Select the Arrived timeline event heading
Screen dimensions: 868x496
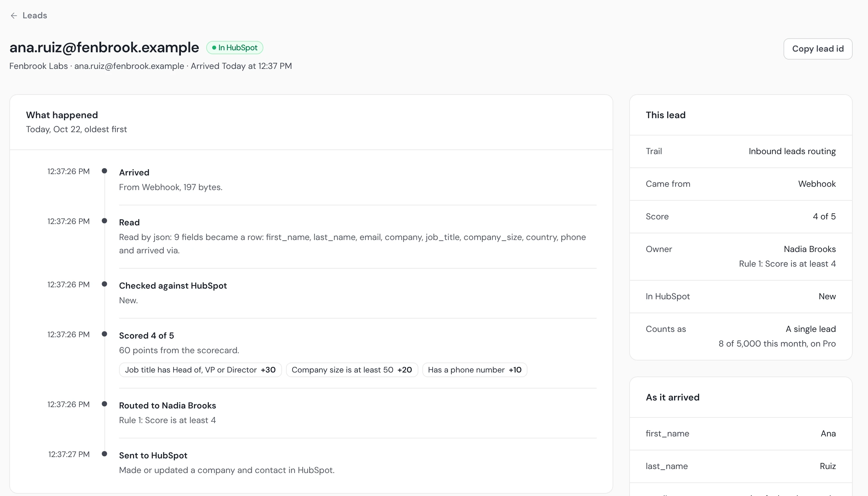[134, 172]
